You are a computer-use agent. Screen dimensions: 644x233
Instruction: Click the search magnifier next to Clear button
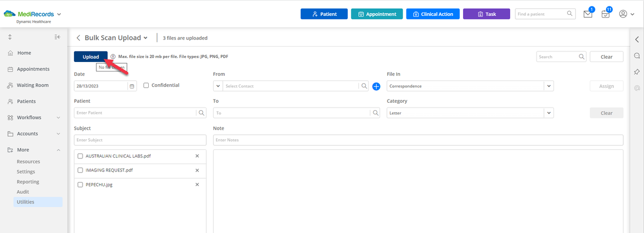click(x=582, y=57)
